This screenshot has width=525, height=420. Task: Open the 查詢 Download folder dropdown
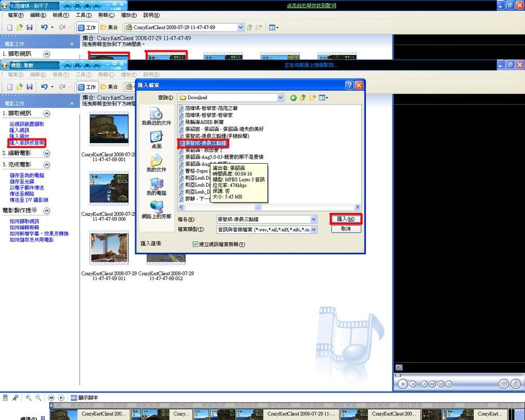(x=280, y=97)
